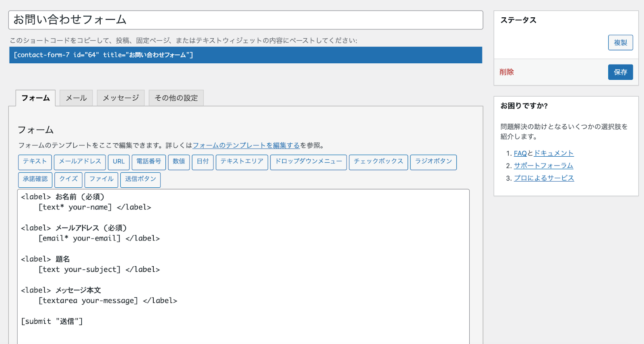Open the ドキュメント link
644x344 pixels.
(x=554, y=153)
